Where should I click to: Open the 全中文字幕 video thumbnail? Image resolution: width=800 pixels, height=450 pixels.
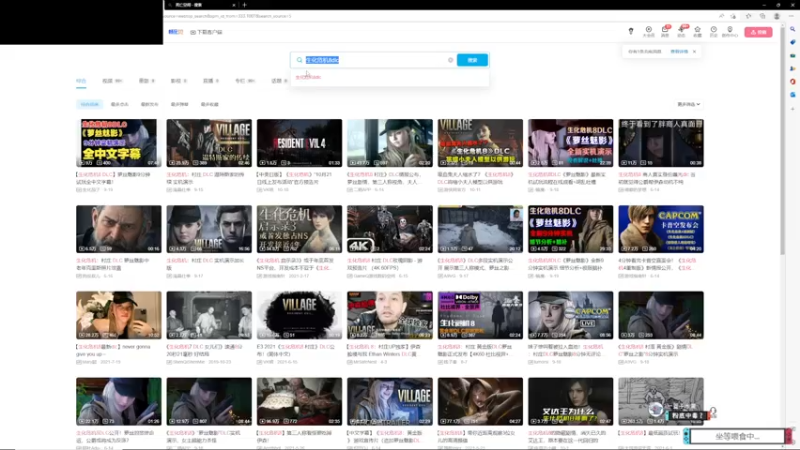[119, 143]
